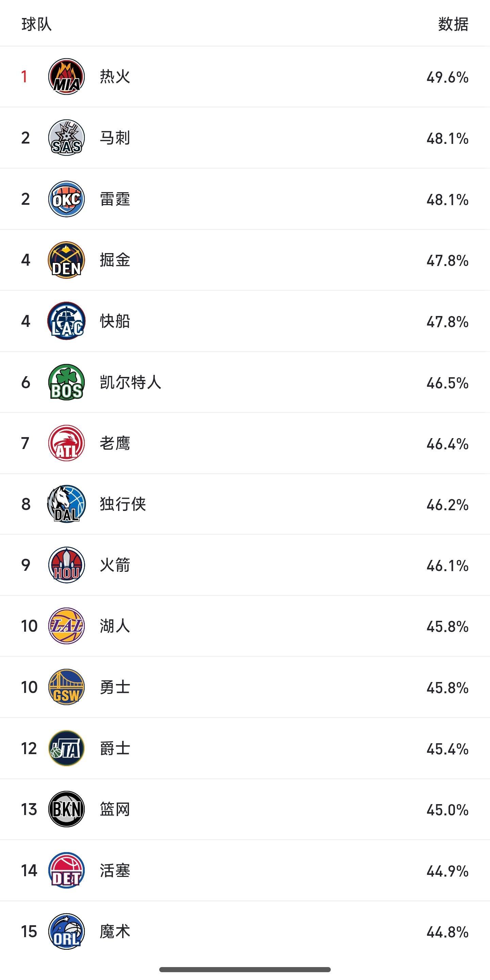This screenshot has height=980, width=490.
Task: Tap the 球队 column header
Action: 36,24
